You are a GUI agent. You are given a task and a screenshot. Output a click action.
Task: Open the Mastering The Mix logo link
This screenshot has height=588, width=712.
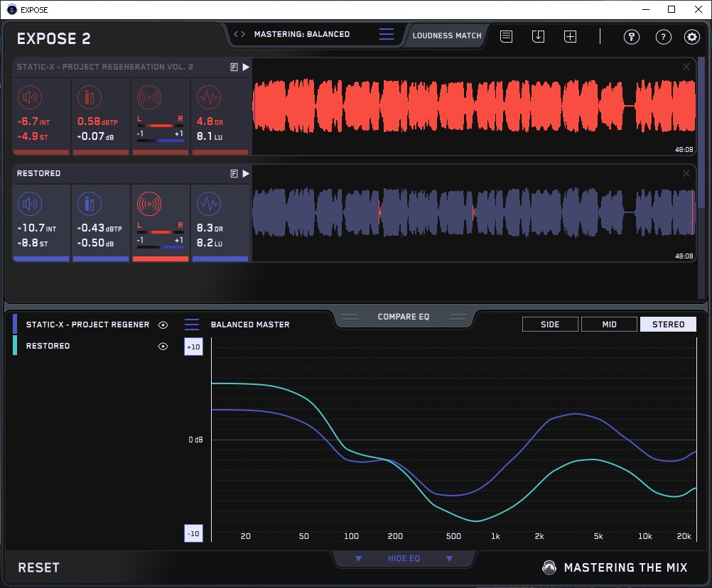(x=615, y=567)
